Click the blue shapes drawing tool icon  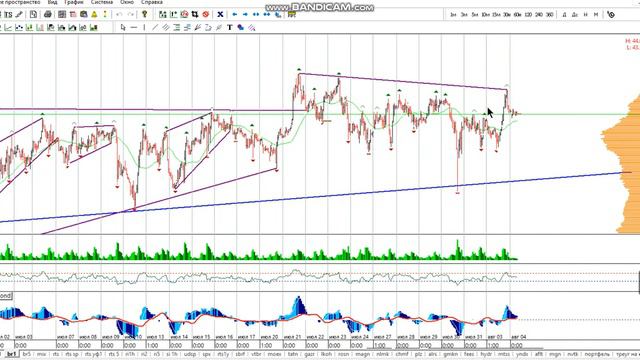pyautogui.click(x=241, y=27)
